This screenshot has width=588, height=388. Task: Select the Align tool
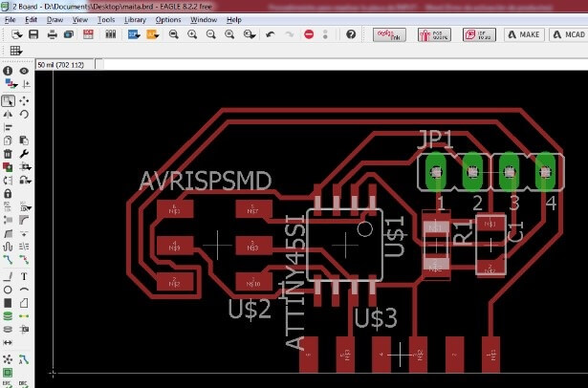point(8,128)
